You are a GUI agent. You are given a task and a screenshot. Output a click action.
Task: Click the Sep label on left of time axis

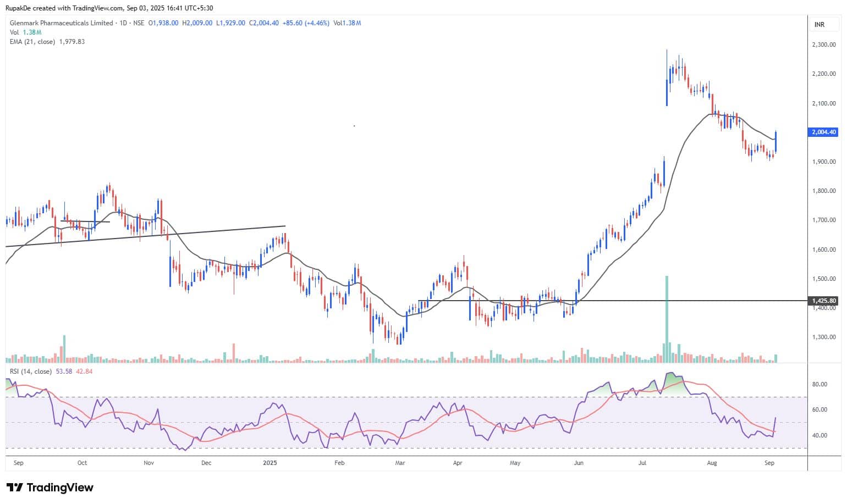click(x=18, y=463)
